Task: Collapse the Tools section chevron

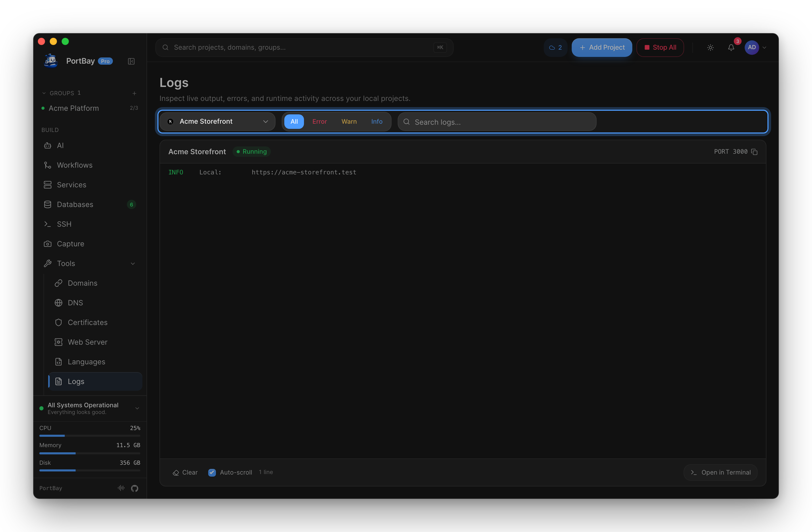Action: (x=133, y=264)
